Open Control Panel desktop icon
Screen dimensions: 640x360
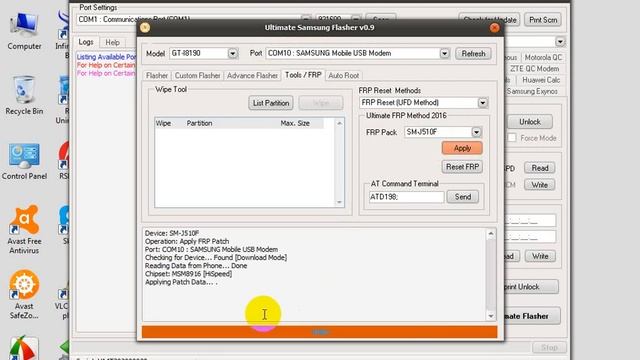[x=24, y=161]
